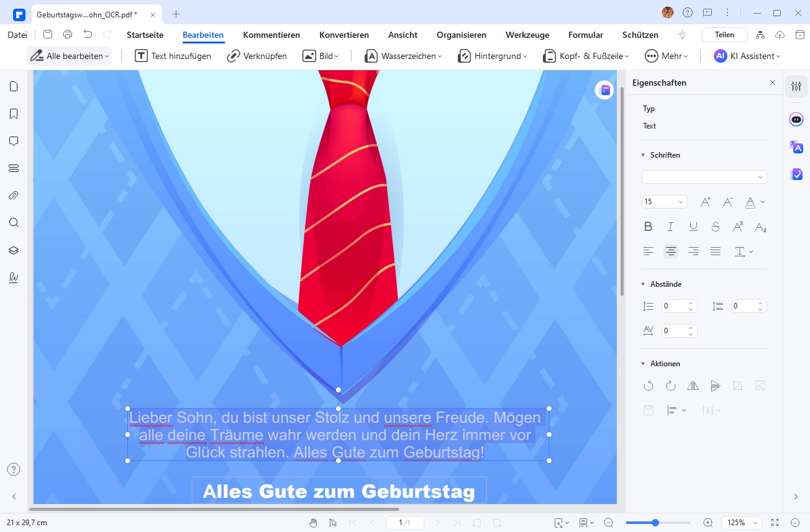This screenshot has height=532, width=810.
Task: Click the Verknüpfen button
Action: click(x=257, y=56)
